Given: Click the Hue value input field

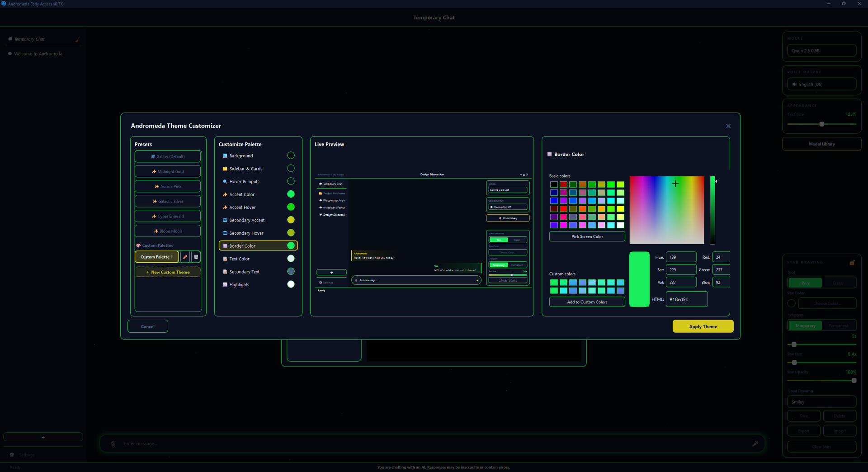Looking at the screenshot, I should click(x=681, y=257).
